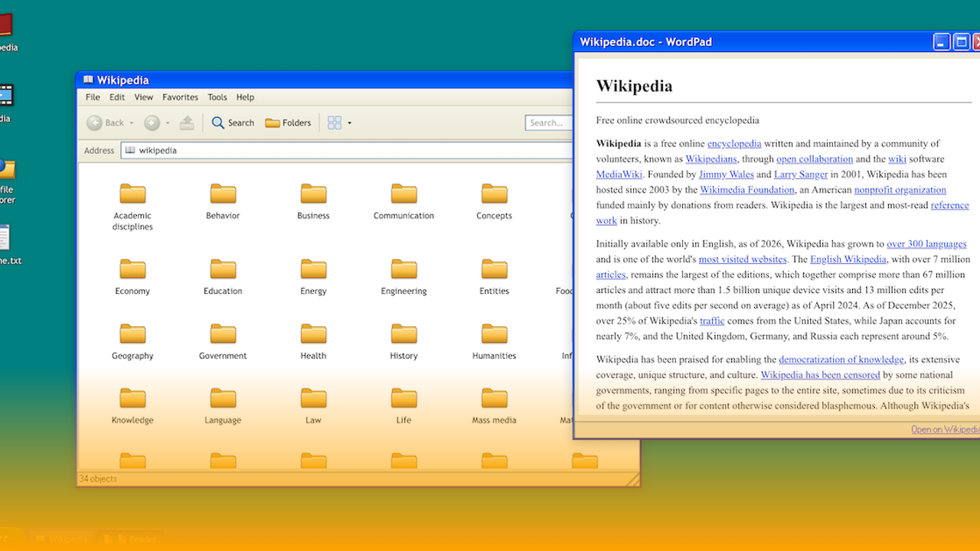Open the Behavior folder
980x551 pixels.
[223, 201]
